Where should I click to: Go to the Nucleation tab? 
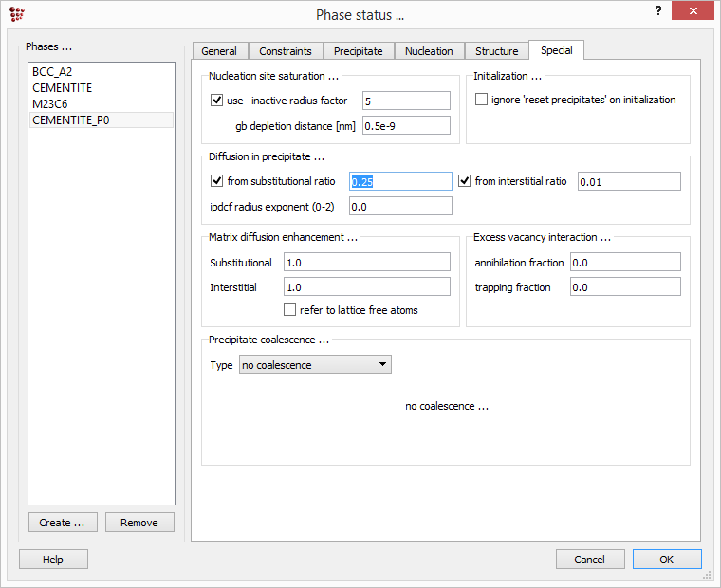(x=429, y=51)
